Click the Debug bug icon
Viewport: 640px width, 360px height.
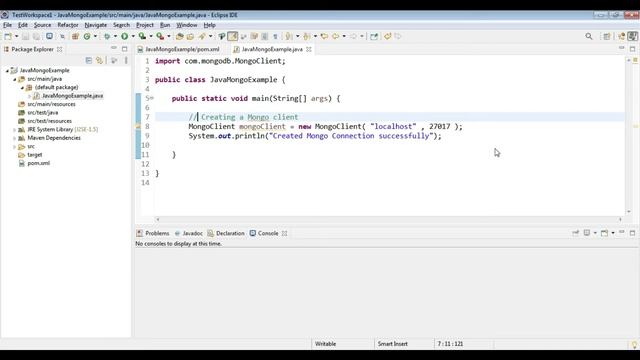pyautogui.click(x=107, y=36)
